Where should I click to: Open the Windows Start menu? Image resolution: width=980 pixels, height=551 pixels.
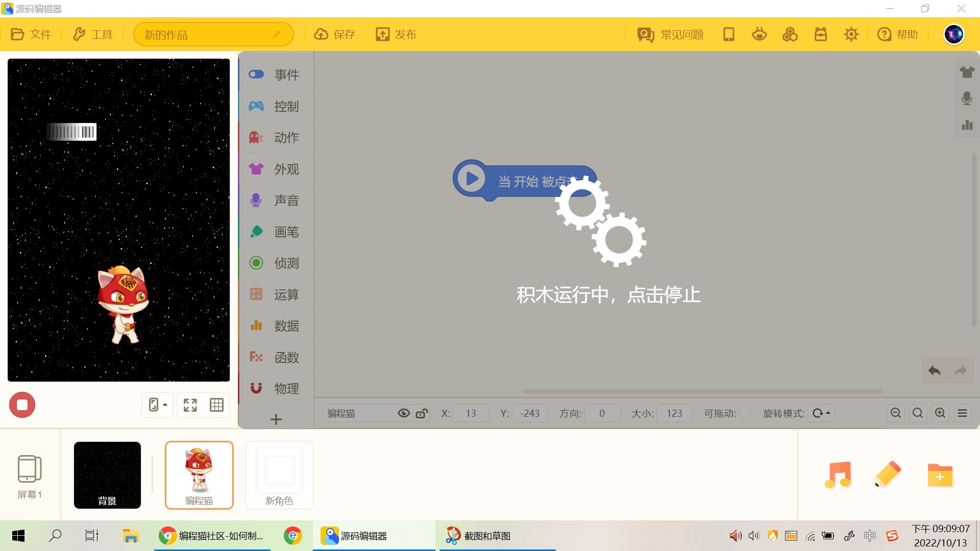click(18, 536)
